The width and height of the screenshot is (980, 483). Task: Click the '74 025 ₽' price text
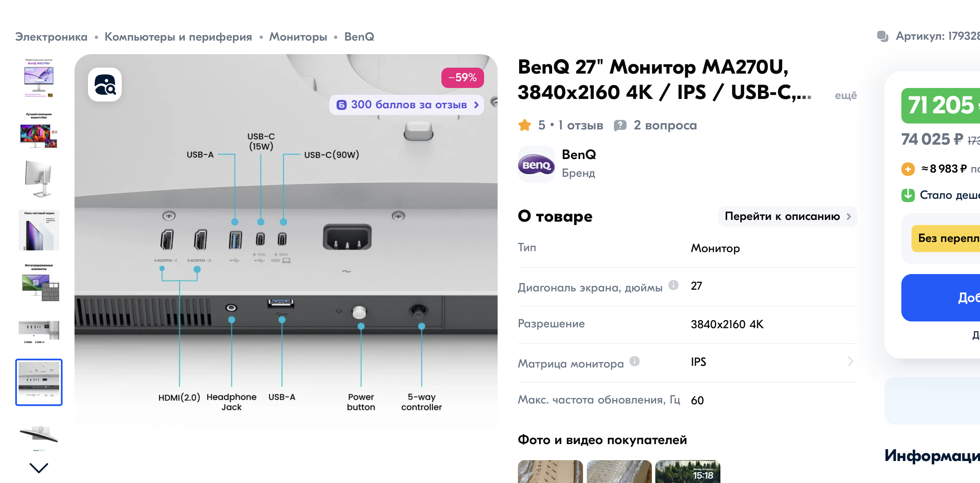coord(932,139)
